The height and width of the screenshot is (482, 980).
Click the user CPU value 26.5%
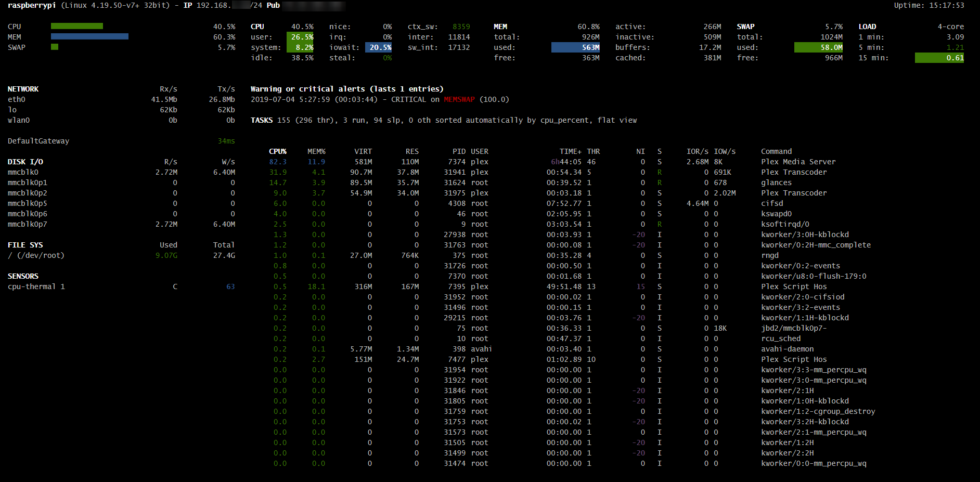coord(301,37)
